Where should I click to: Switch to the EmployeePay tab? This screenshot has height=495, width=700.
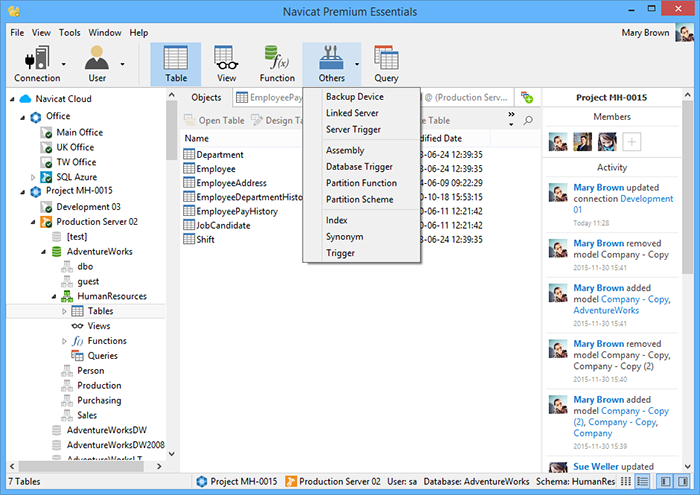click(268, 97)
